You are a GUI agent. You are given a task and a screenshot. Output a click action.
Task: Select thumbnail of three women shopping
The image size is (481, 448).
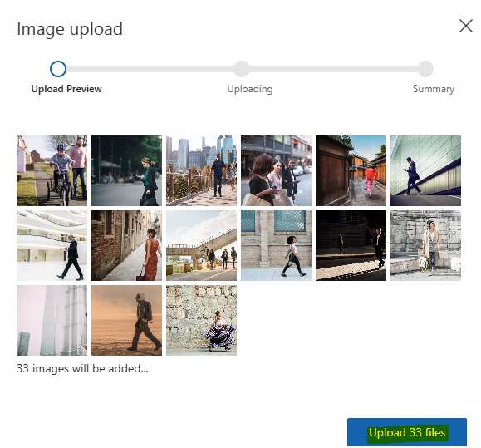[276, 170]
